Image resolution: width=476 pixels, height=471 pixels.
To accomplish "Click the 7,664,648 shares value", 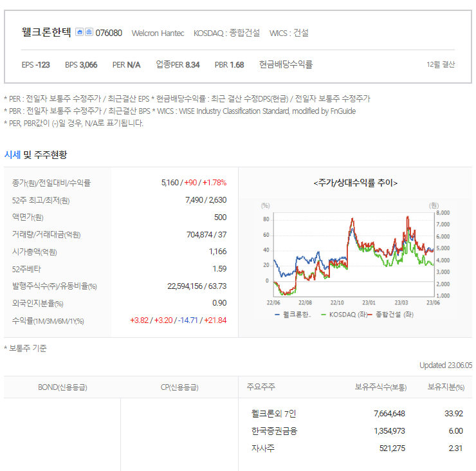I will (x=389, y=414).
